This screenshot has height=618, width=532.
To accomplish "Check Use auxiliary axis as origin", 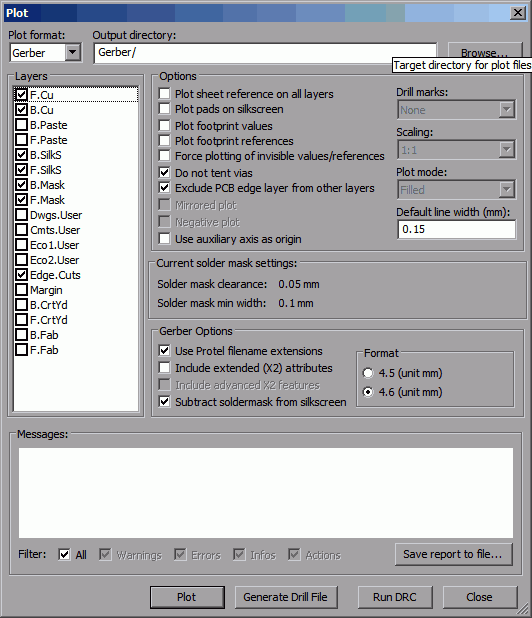I will pos(164,239).
